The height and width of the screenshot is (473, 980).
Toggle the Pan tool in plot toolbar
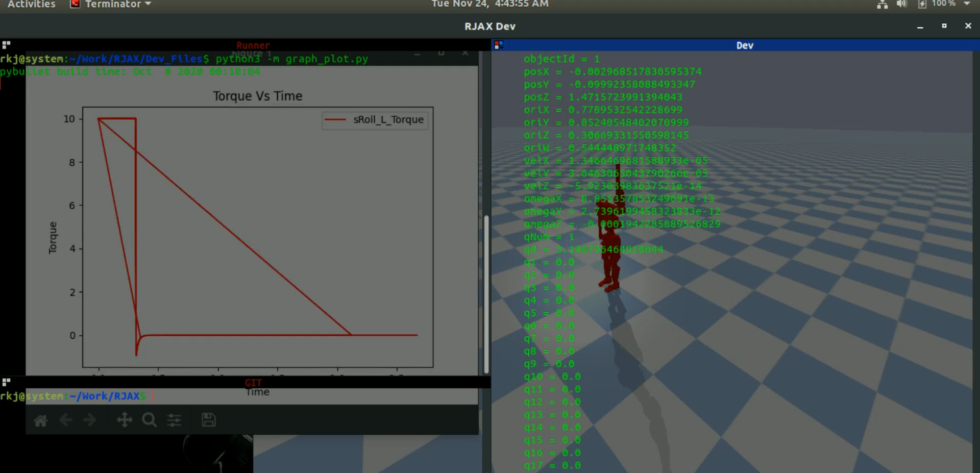124,420
